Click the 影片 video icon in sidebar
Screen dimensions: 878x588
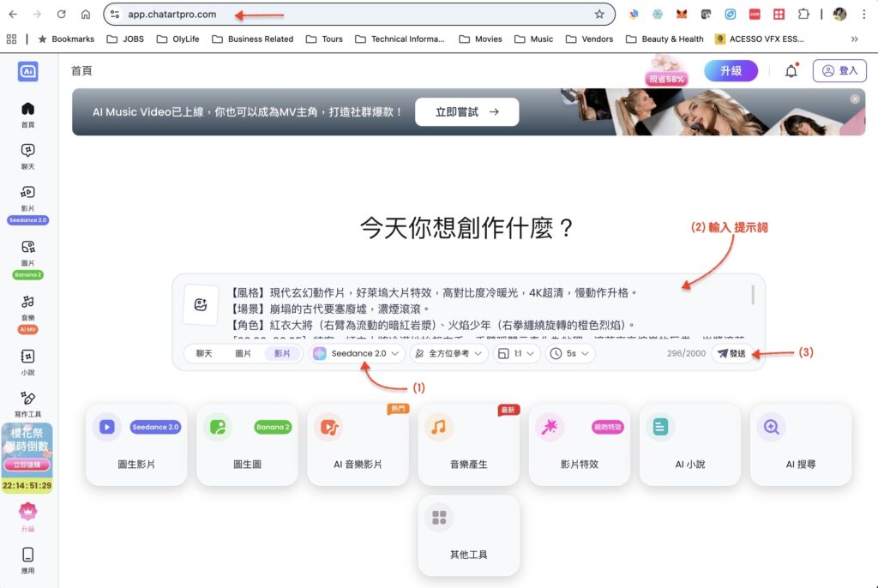[27, 193]
